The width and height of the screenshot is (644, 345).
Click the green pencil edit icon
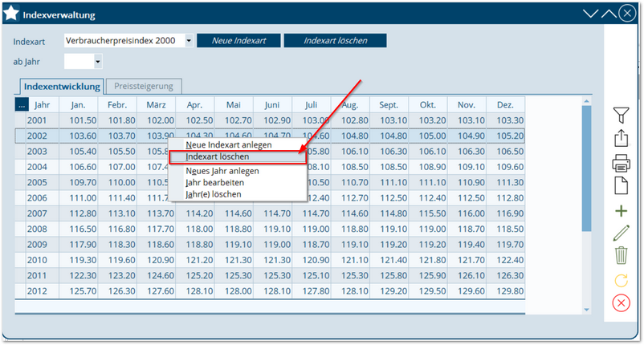(x=621, y=233)
